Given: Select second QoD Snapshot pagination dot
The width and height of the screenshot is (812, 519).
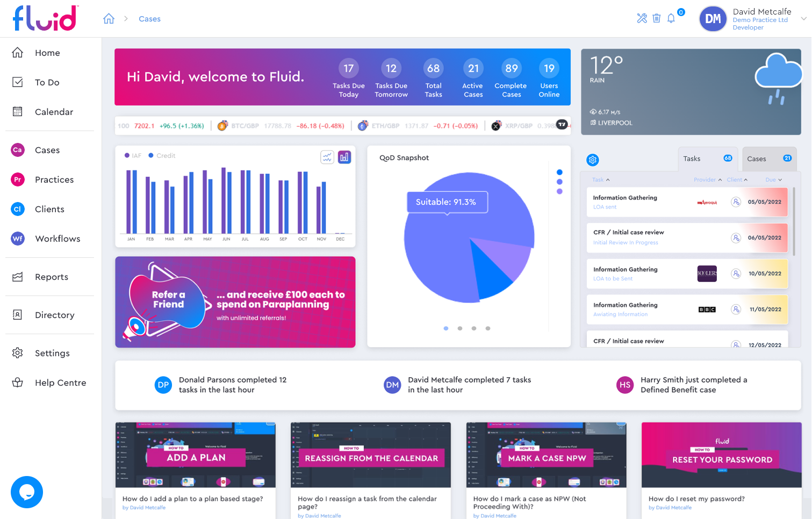Looking at the screenshot, I should (460, 328).
